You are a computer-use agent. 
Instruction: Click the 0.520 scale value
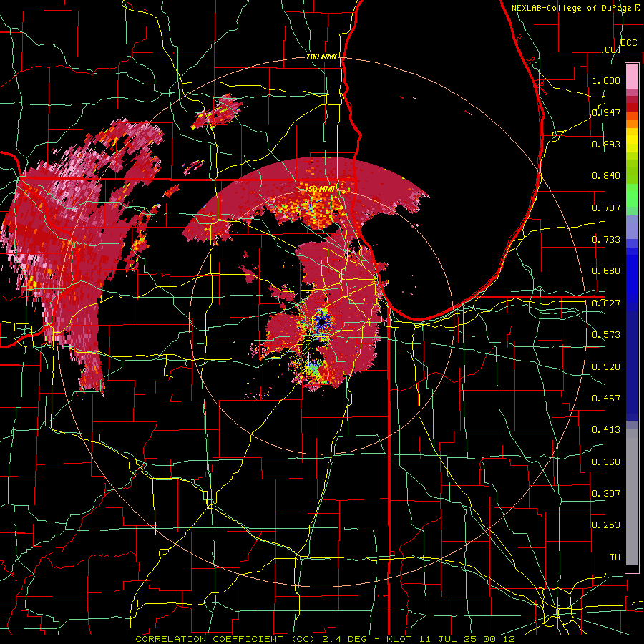pyautogui.click(x=606, y=367)
